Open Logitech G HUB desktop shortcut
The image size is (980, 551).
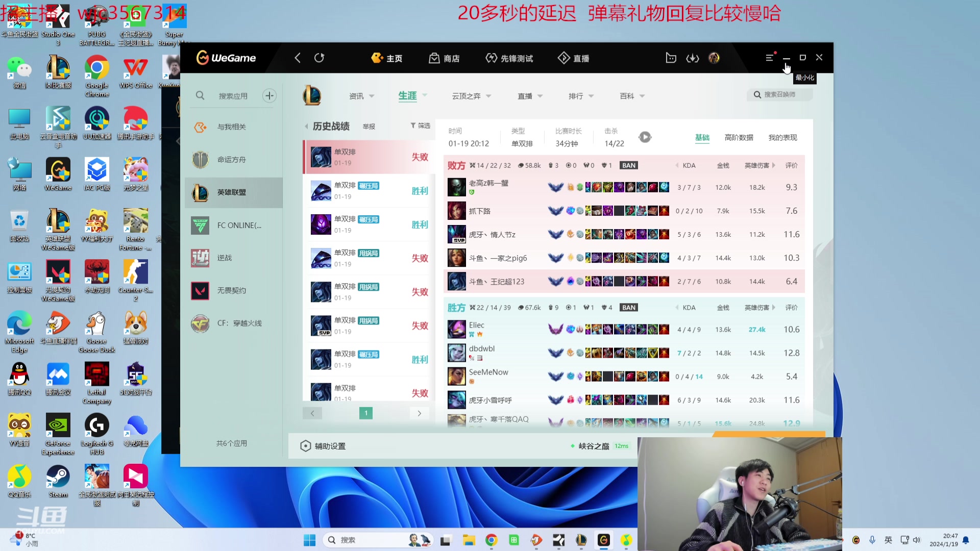point(97,434)
